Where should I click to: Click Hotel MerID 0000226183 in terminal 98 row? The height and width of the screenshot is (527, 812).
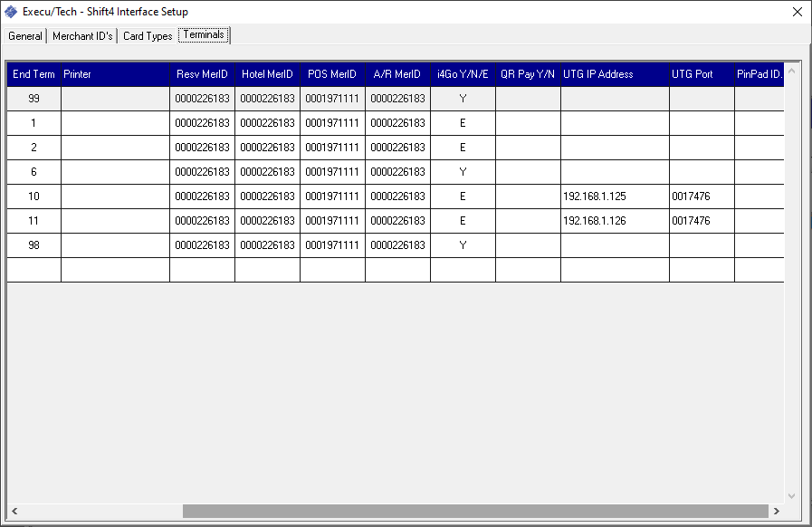point(268,244)
